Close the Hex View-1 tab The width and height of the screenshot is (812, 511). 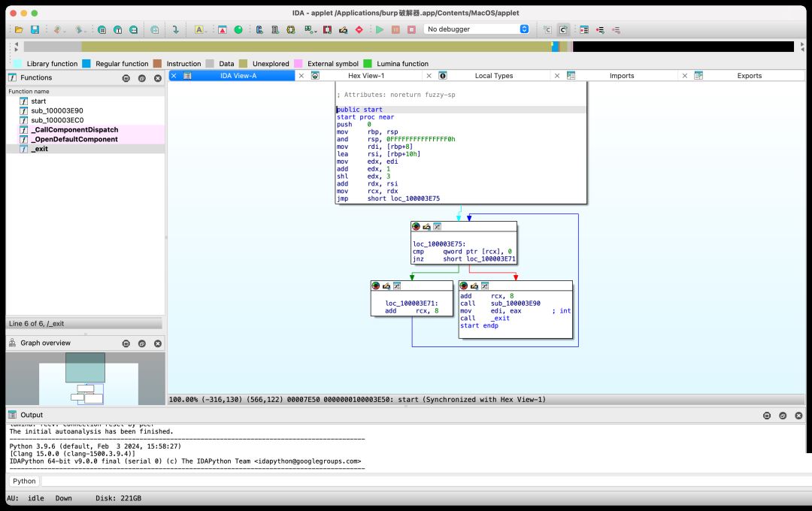(301, 76)
